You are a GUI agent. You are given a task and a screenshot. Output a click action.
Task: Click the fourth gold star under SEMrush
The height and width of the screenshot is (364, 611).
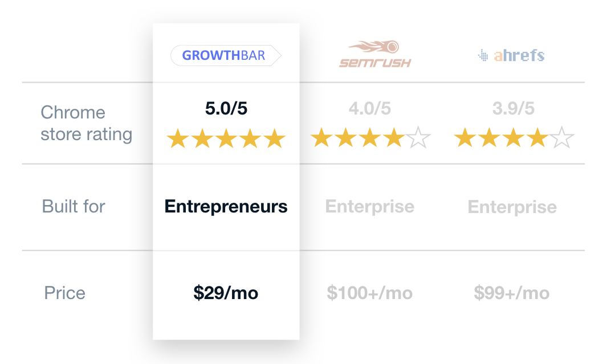point(394,137)
